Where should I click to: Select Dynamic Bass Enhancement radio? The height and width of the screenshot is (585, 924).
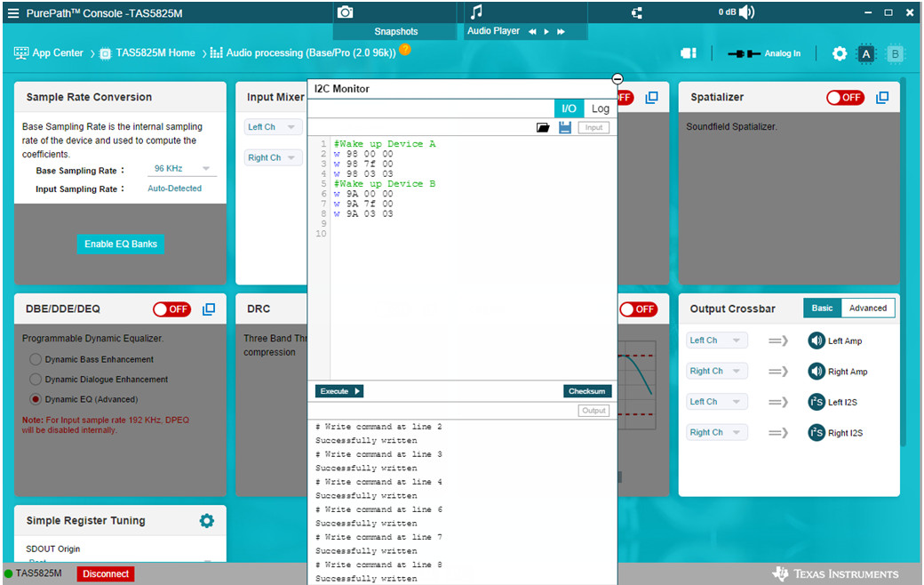point(36,359)
